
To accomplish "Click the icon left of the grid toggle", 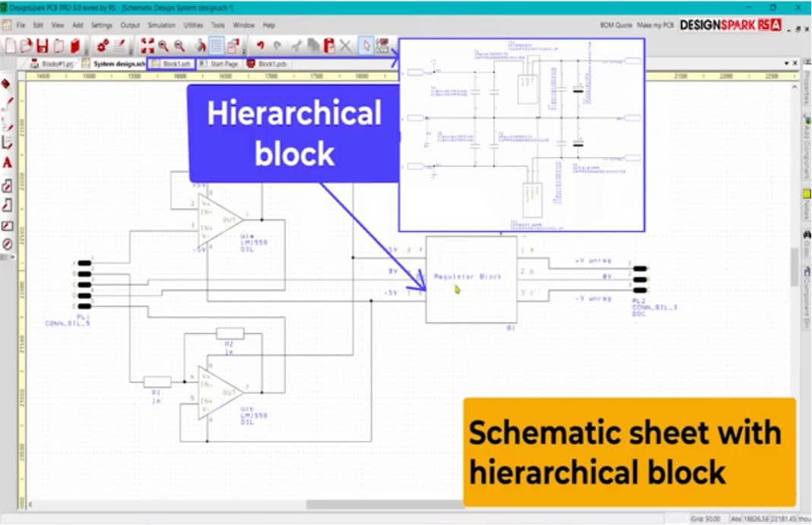I will pos(200,46).
